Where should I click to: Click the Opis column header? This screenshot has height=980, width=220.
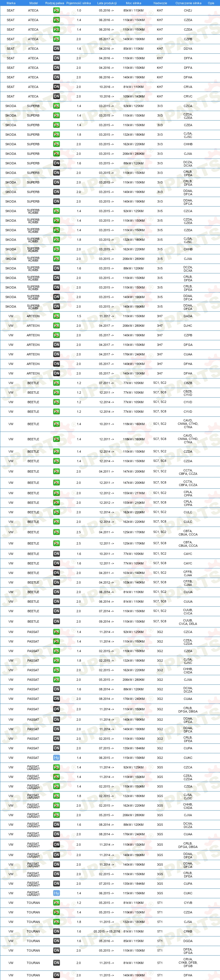210,3
